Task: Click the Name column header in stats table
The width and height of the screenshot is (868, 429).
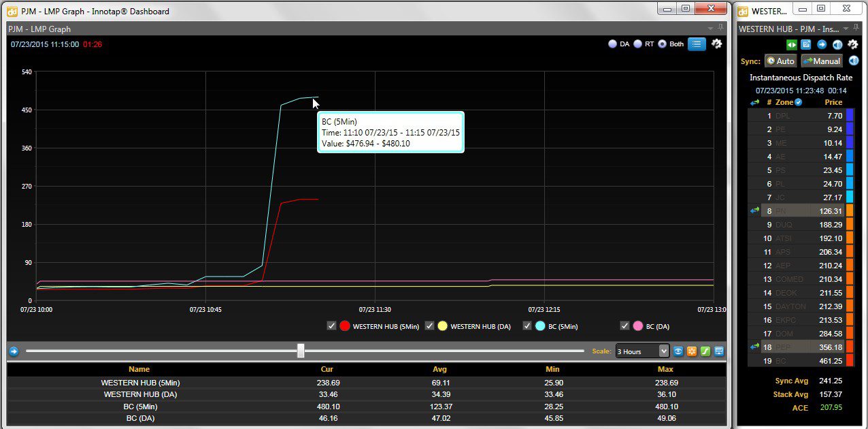Action: click(x=139, y=369)
